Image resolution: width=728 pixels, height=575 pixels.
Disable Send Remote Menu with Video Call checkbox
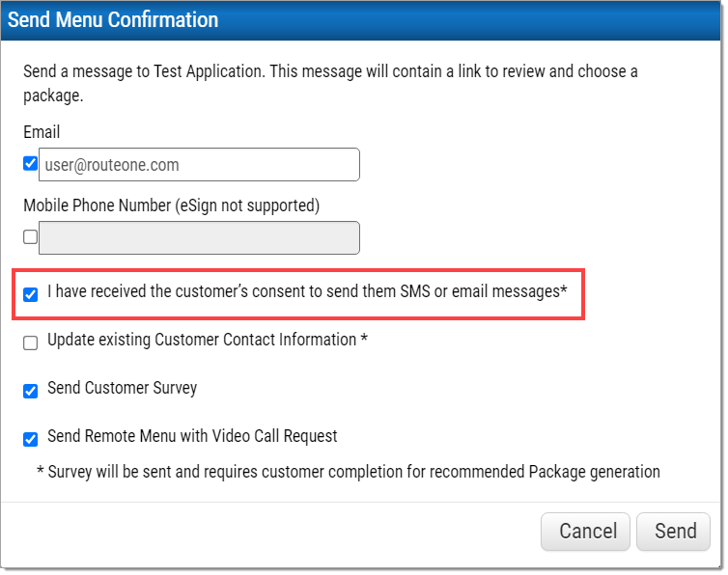30,439
